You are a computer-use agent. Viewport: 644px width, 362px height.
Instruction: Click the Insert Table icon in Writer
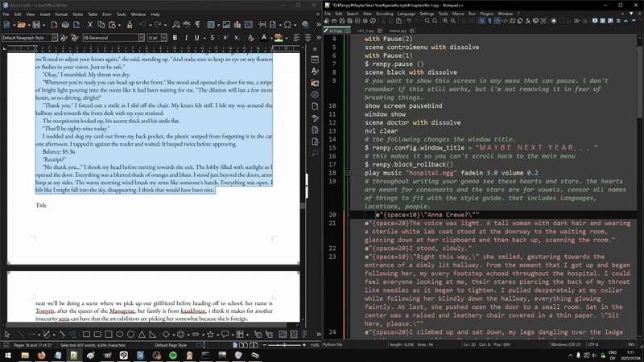pyautogui.click(x=211, y=25)
